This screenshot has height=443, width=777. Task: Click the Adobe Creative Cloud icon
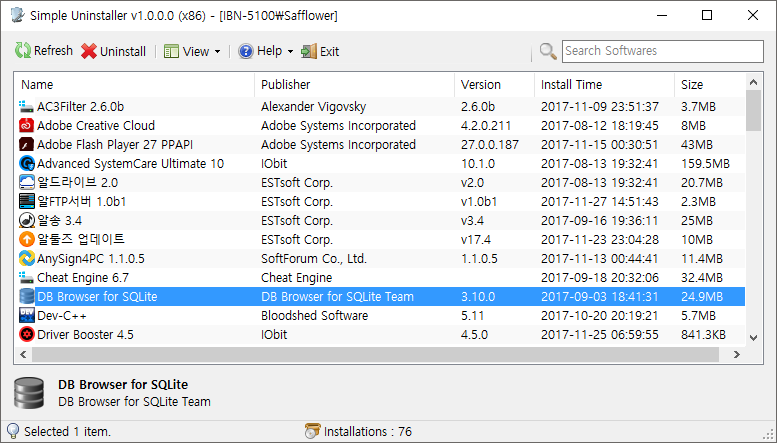click(26, 125)
